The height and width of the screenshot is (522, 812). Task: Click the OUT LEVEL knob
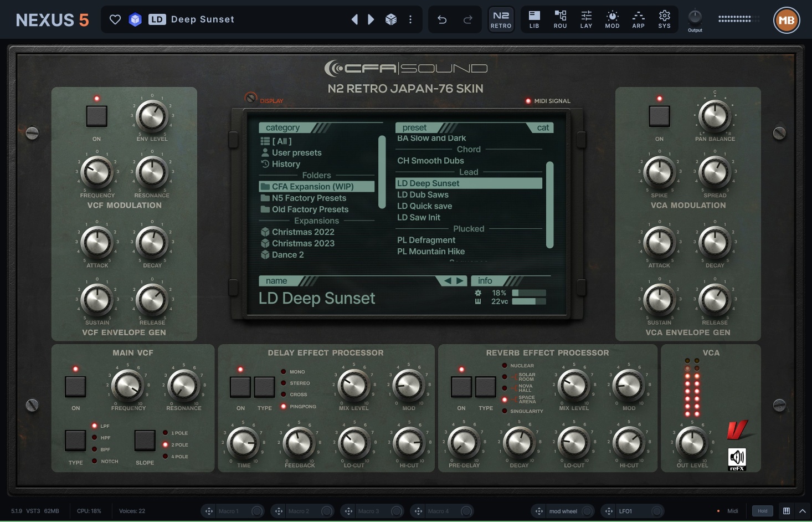pos(692,443)
